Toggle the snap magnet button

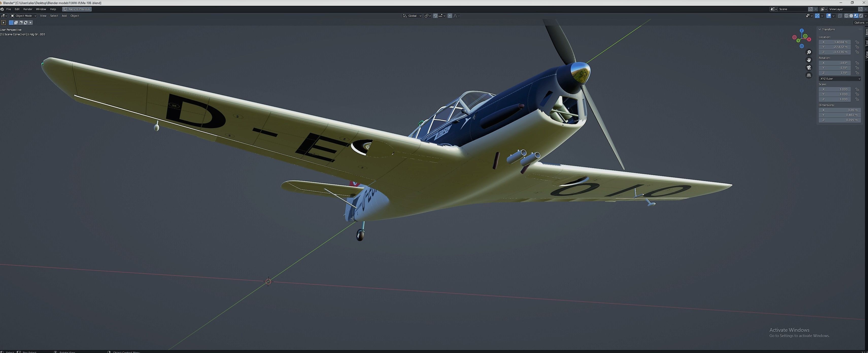(x=435, y=16)
